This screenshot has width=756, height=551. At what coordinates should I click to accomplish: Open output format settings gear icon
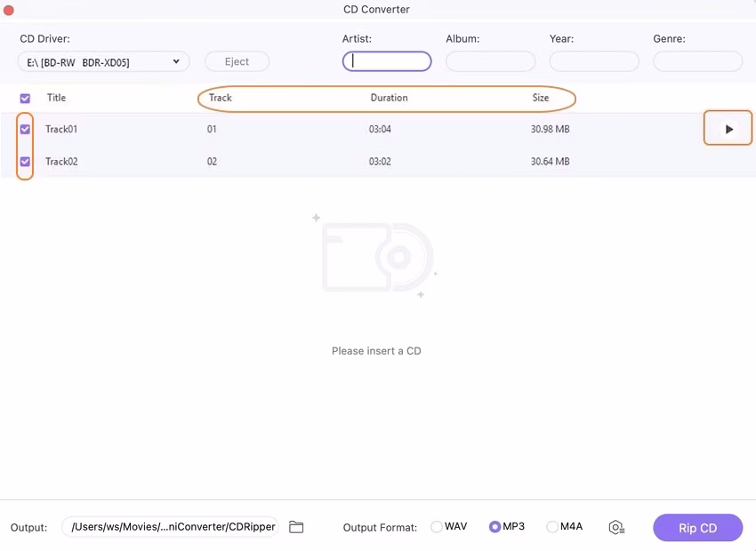pyautogui.click(x=615, y=527)
